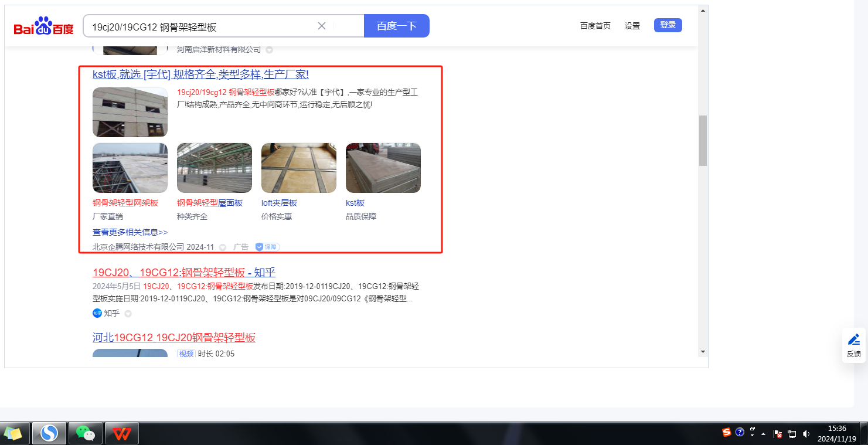868x445 pixels.
Task: Click the 百度一下 search button
Action: point(396,26)
